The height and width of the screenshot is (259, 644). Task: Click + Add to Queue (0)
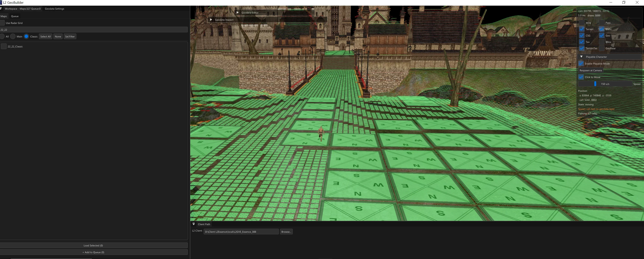(x=93, y=252)
